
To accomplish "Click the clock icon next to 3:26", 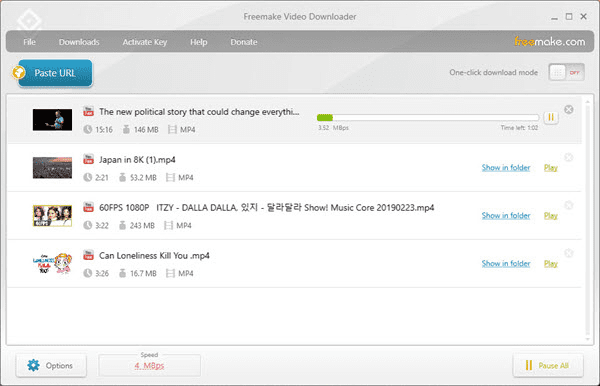I will [88, 273].
